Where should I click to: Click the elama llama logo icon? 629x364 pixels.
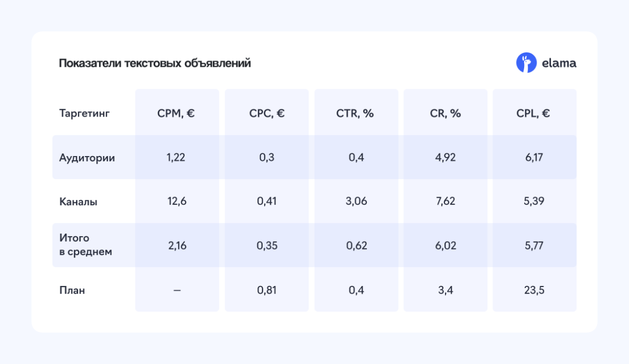[526, 63]
